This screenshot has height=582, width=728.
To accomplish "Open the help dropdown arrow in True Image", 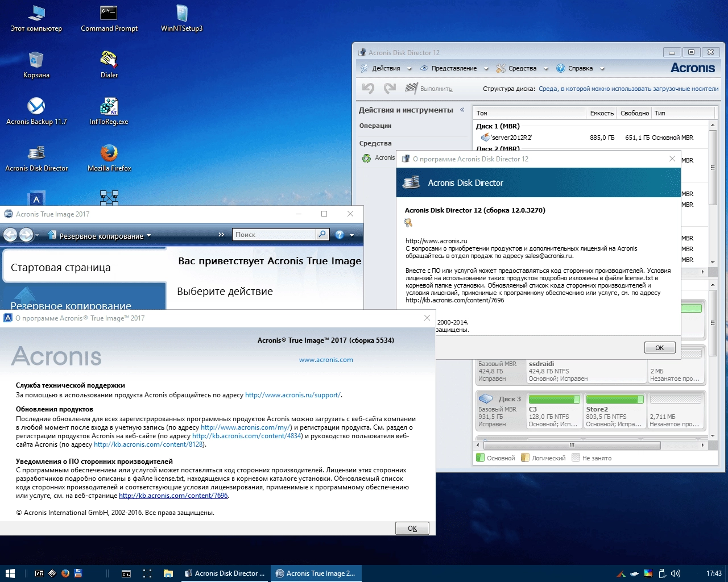I will 351,235.
